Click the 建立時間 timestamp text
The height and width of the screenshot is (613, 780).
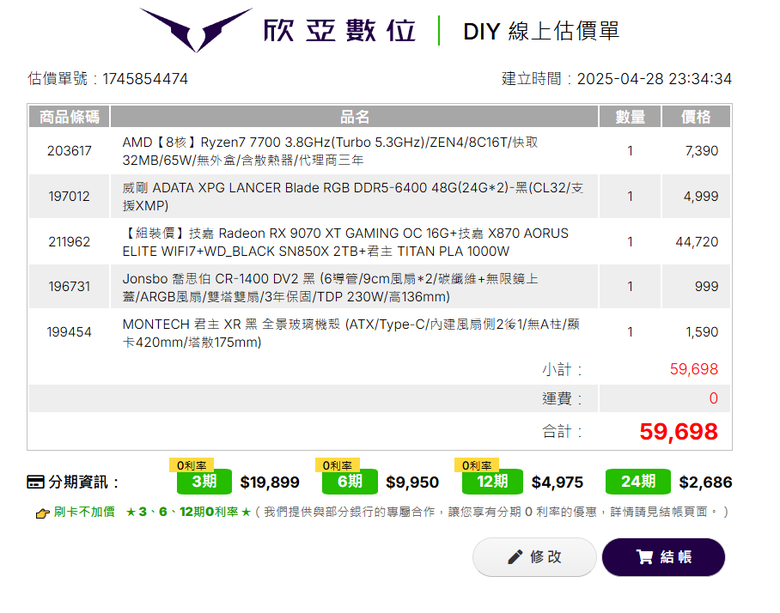[x=616, y=79]
